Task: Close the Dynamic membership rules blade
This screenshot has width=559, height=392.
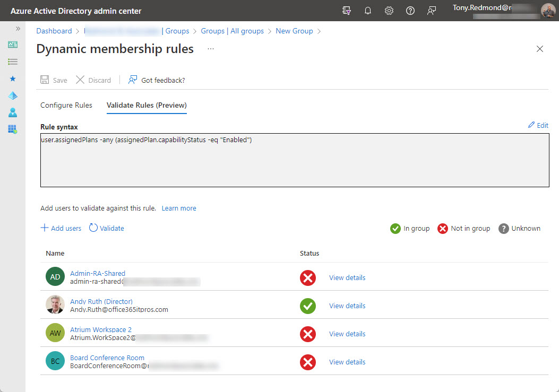Action: [x=540, y=49]
